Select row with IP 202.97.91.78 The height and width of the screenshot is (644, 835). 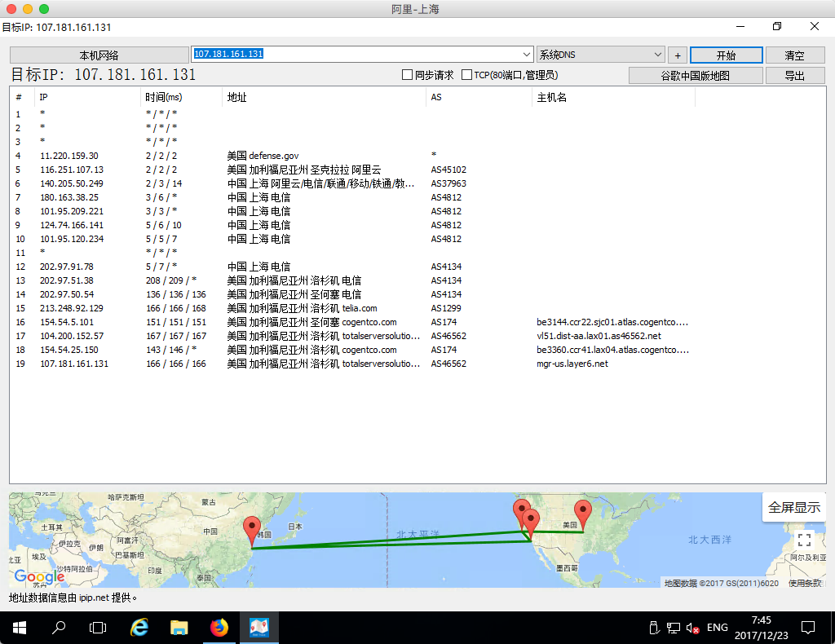tap(417, 267)
